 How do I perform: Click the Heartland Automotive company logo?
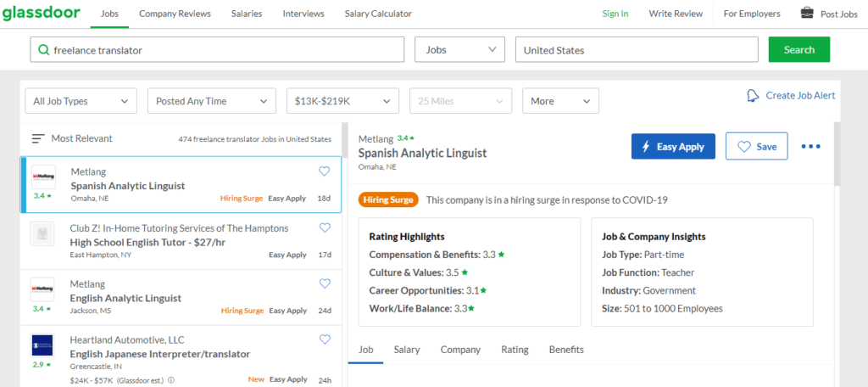[42, 345]
